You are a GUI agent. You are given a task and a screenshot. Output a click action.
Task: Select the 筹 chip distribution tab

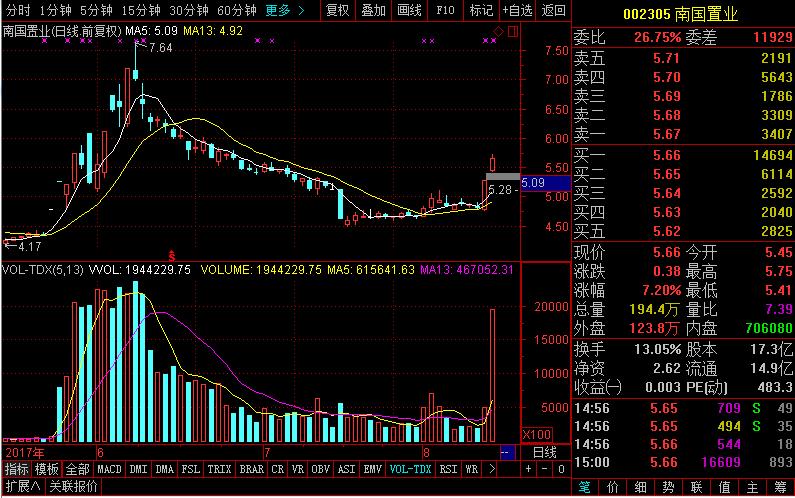780,487
